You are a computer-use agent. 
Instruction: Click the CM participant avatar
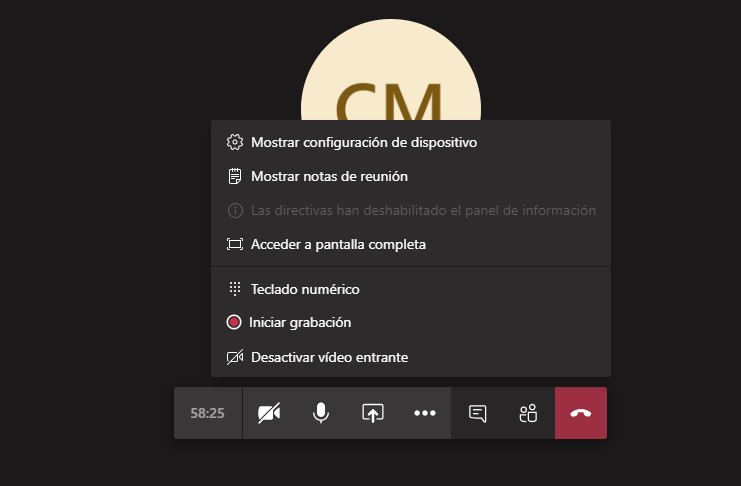391,80
